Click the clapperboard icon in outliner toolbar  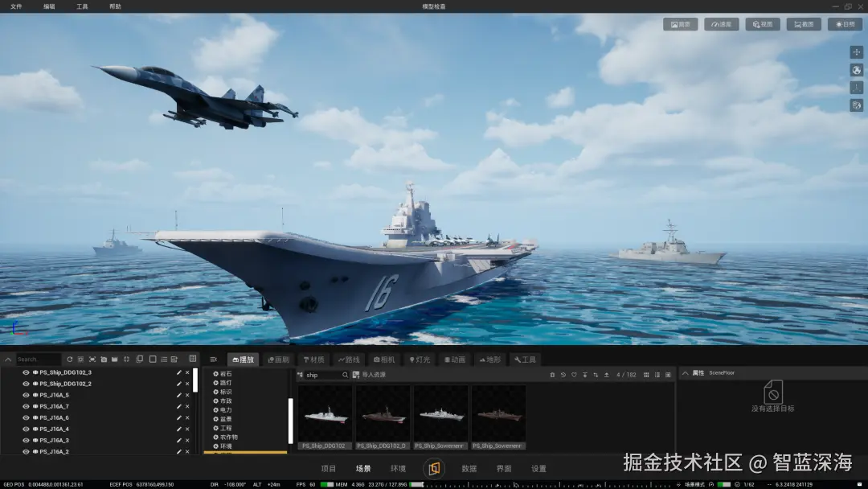(115, 360)
